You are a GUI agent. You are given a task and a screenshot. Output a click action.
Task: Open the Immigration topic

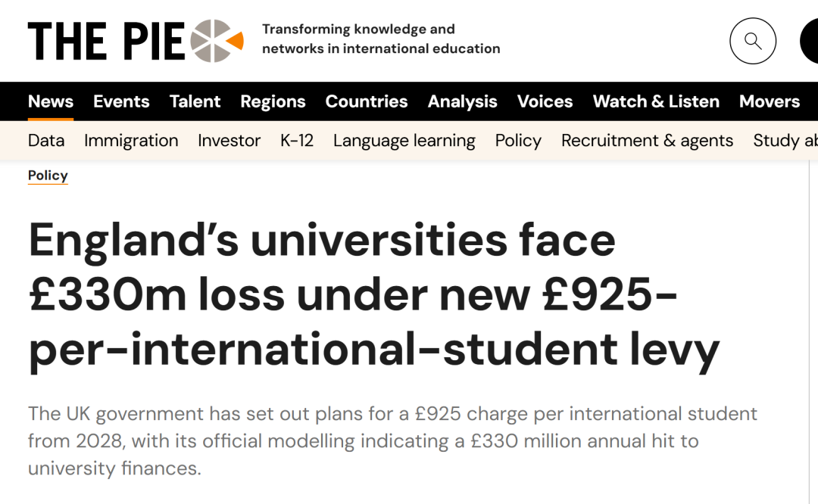point(131,141)
